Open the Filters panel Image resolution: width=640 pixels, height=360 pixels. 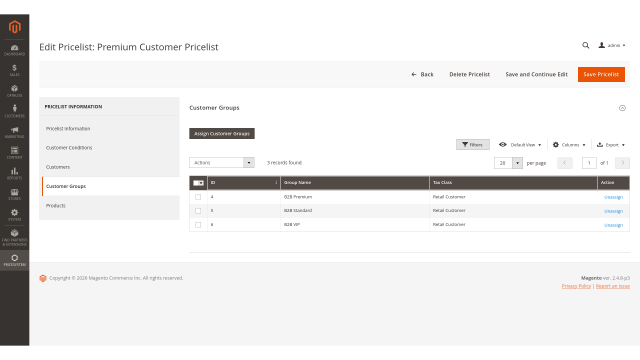(x=473, y=145)
